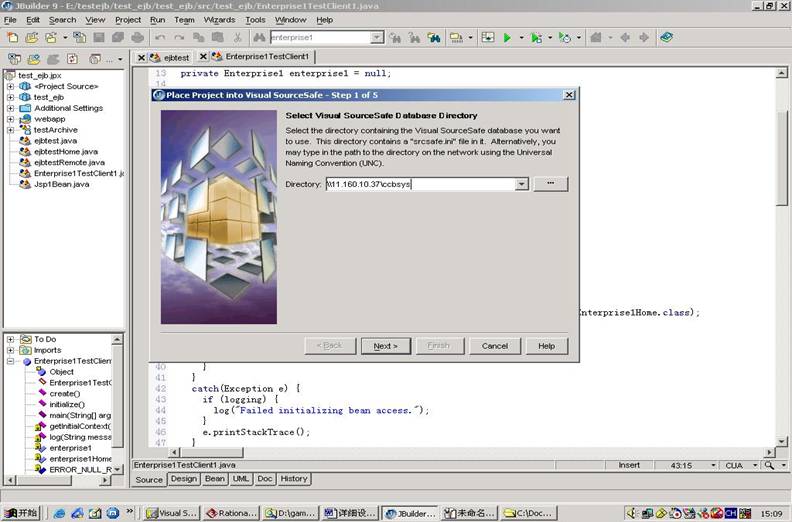Collapse the Enterprise1TestClient class node

[10, 361]
